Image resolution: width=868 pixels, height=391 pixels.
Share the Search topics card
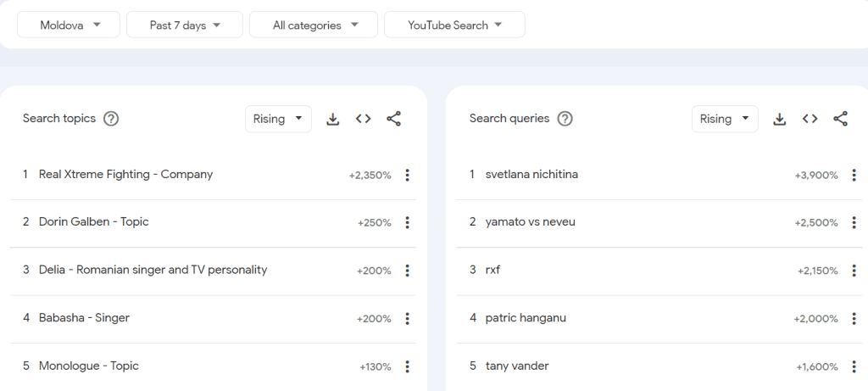click(x=393, y=119)
